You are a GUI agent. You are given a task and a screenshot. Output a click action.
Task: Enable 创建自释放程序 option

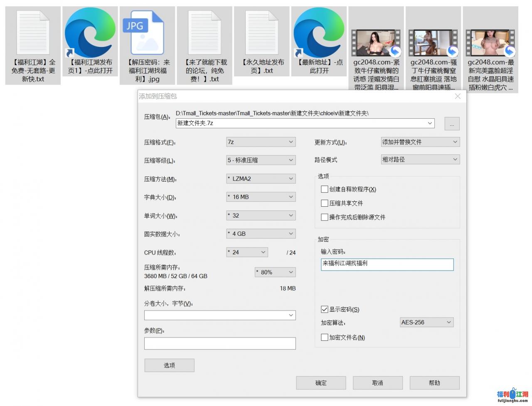[x=325, y=189]
